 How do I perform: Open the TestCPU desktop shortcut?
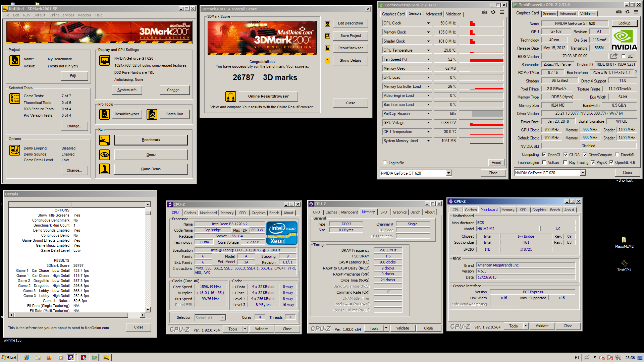pos(624,265)
